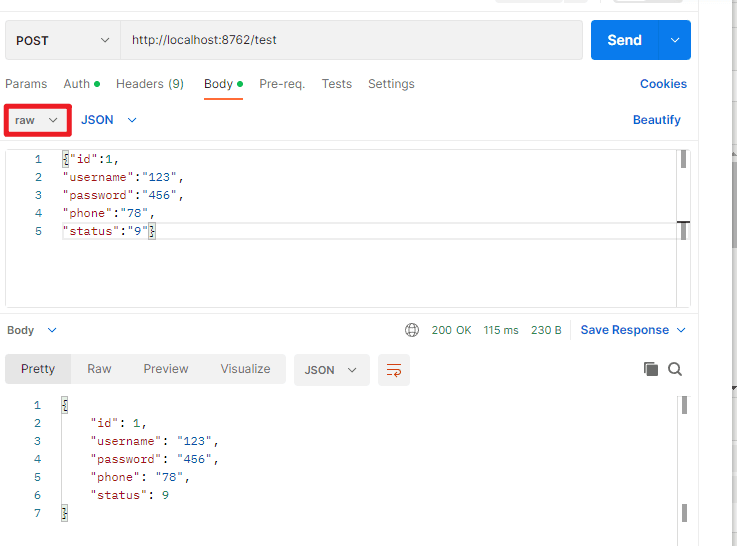737x546 pixels.
Task: Open the POST method dropdown
Action: coord(63,40)
